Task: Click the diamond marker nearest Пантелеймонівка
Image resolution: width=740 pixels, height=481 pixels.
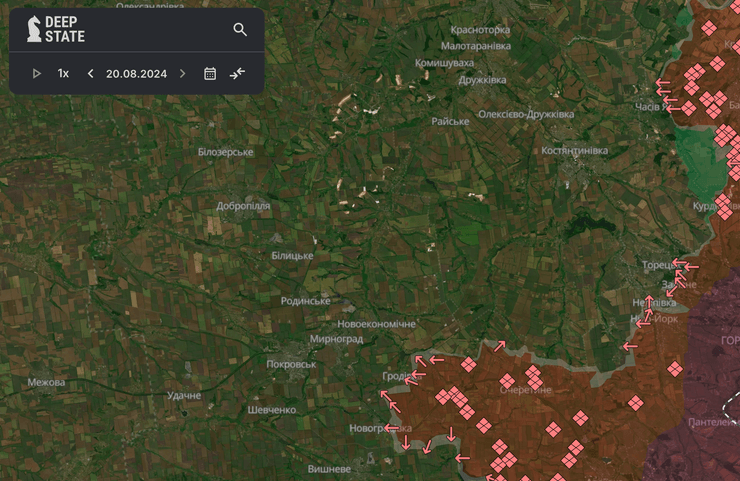Action: coord(675,369)
